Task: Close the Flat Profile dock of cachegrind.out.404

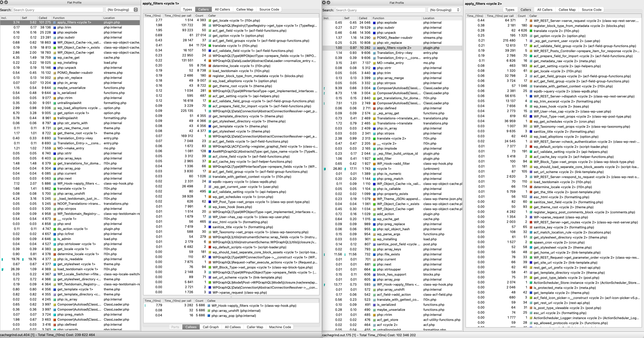Action: (x=2, y=2)
